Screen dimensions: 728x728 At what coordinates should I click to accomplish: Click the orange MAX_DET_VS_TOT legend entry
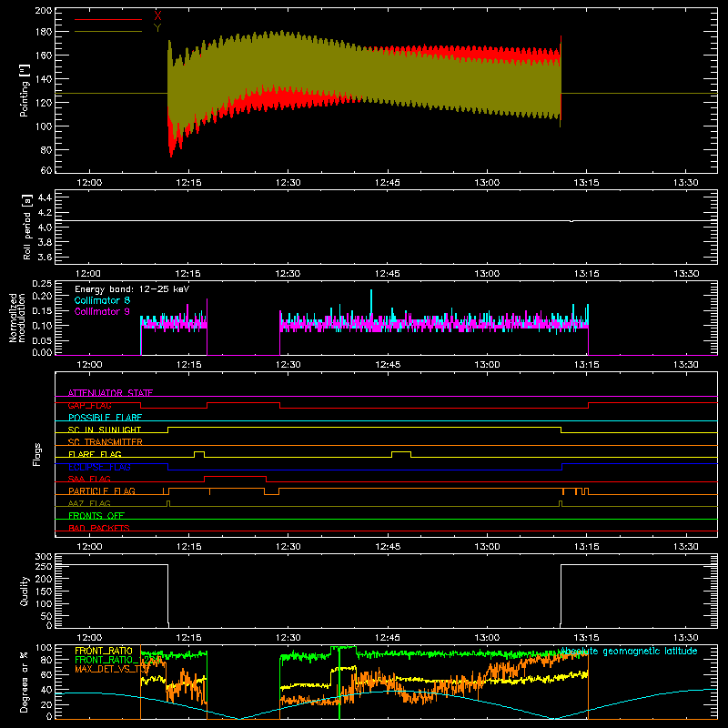(112, 669)
